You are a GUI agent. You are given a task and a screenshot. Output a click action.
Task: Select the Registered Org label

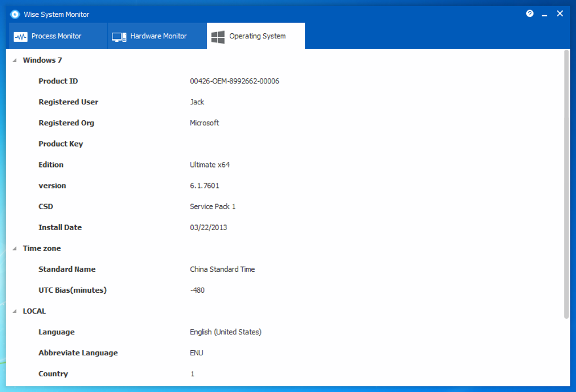tap(66, 123)
